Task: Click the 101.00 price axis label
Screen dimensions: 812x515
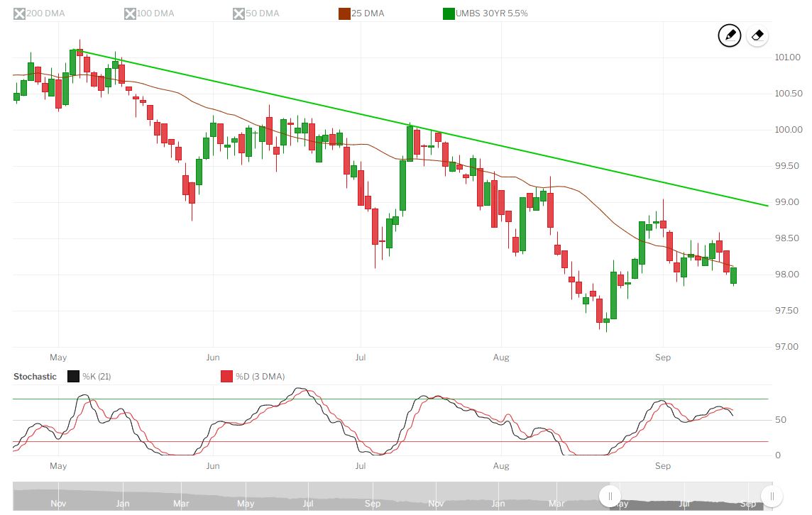Action: click(x=787, y=57)
